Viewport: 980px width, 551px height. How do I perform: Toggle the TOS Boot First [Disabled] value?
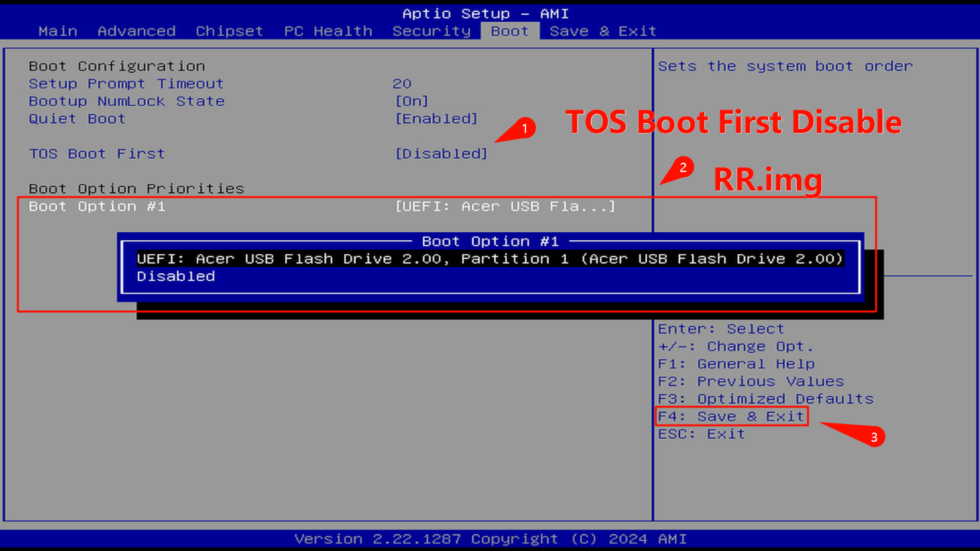(x=441, y=153)
